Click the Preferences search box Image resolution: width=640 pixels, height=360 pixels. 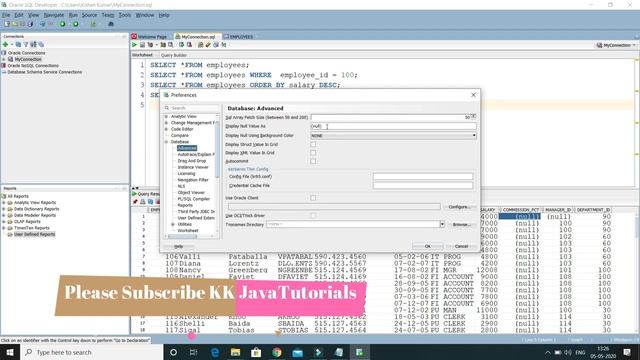(191, 108)
